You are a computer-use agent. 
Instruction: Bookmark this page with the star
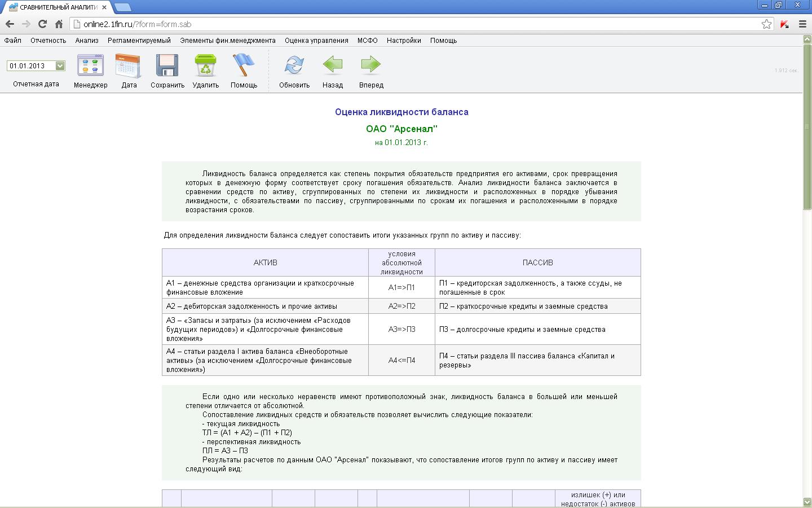pos(766,24)
